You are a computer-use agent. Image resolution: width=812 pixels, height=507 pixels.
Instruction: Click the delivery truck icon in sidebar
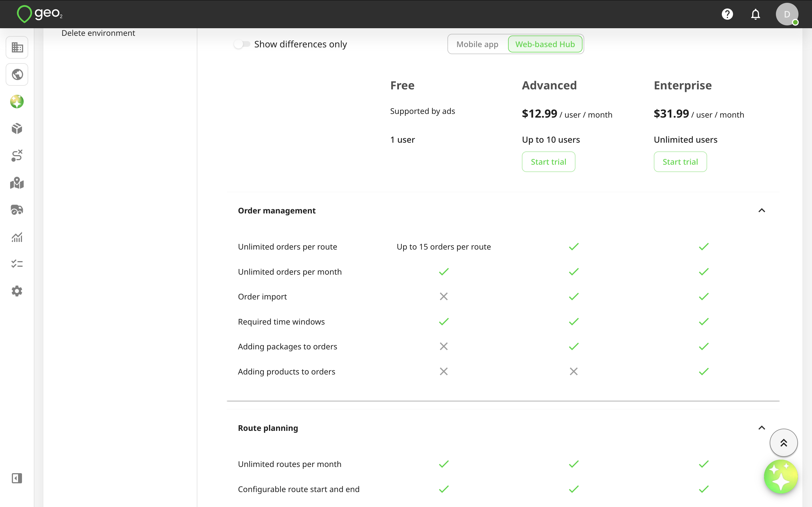coord(17,210)
